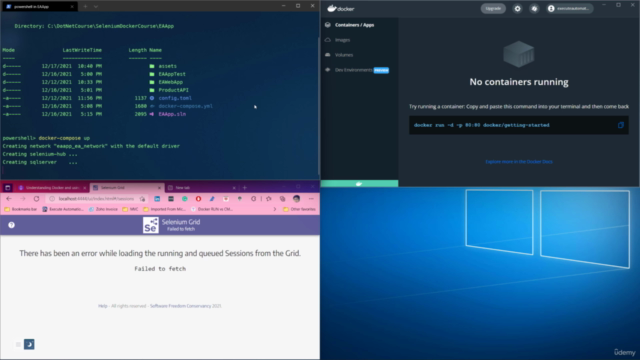Screen dimensions: 640x360
Task: Open a new PowerShell tab with plus
Action: coord(85,7)
